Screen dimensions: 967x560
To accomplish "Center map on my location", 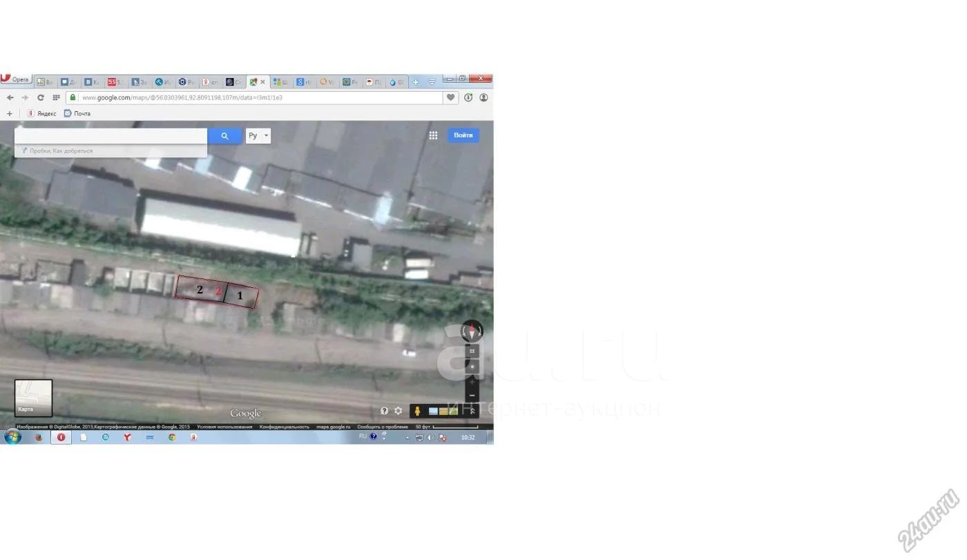I will 472,367.
